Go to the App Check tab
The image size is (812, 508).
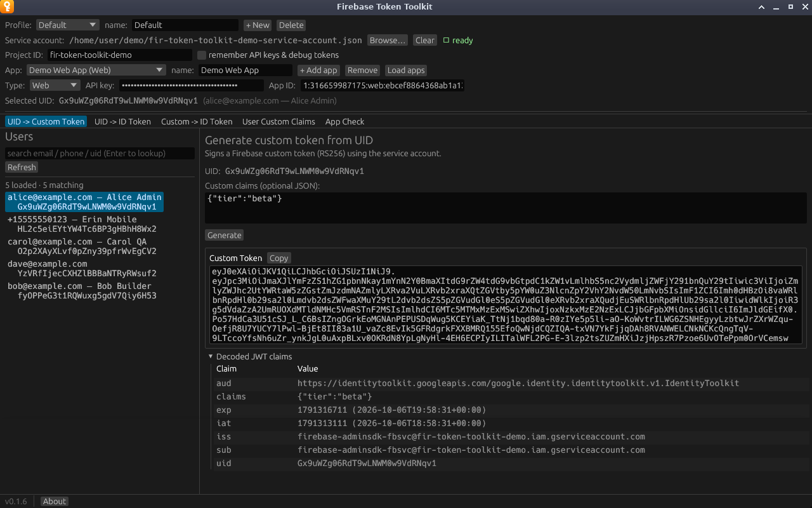coord(344,121)
